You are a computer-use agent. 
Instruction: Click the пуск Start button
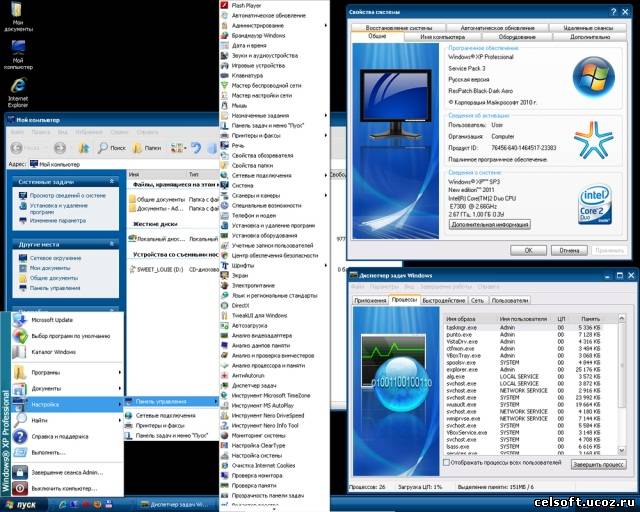point(23,505)
